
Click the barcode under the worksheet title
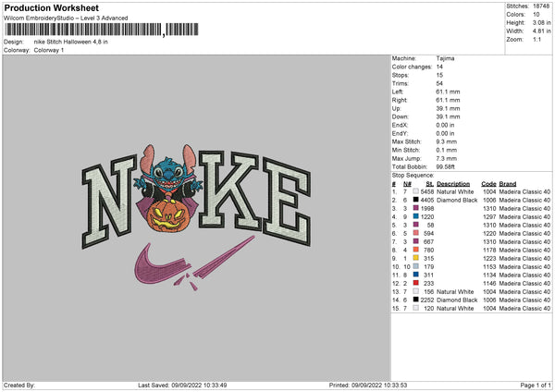[x=102, y=30]
